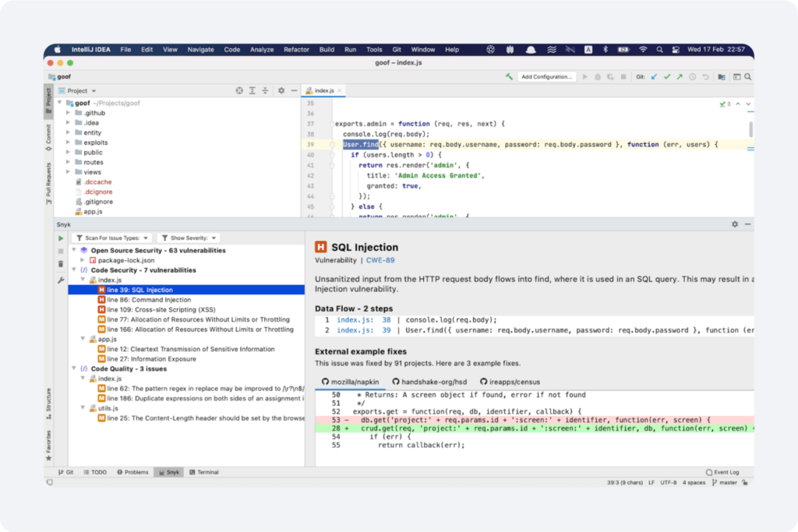
Task: Click Expand All in Project panel
Action: click(252, 90)
